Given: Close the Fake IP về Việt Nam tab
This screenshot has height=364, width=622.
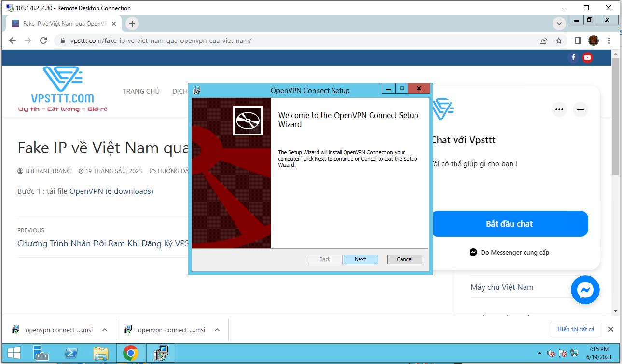Looking at the screenshot, I should [x=114, y=24].
